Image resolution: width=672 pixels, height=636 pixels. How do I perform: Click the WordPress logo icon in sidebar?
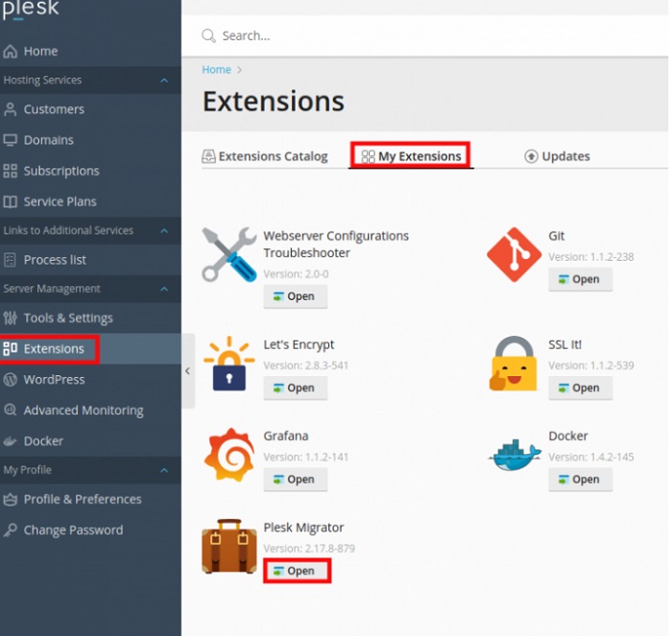pos(11,380)
